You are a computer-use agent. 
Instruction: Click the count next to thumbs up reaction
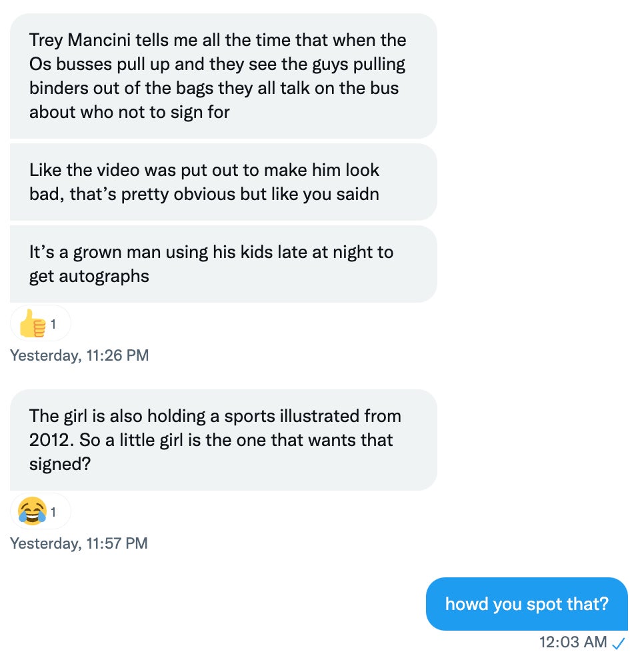click(x=53, y=325)
